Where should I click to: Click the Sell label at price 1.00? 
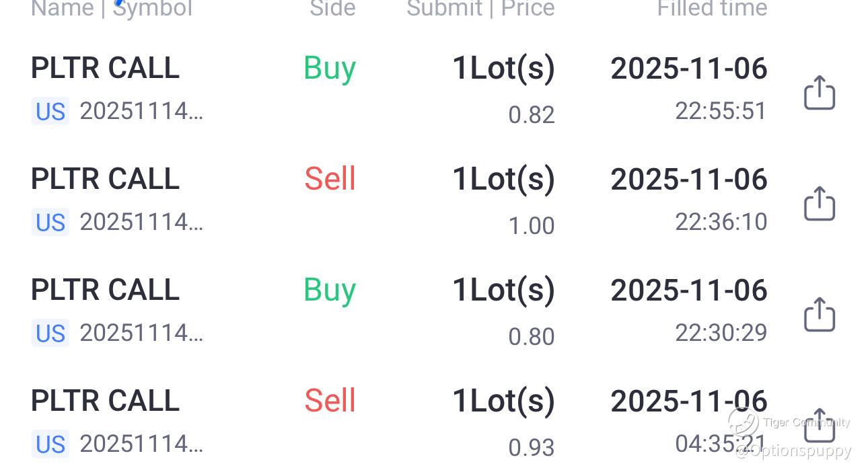[330, 180]
